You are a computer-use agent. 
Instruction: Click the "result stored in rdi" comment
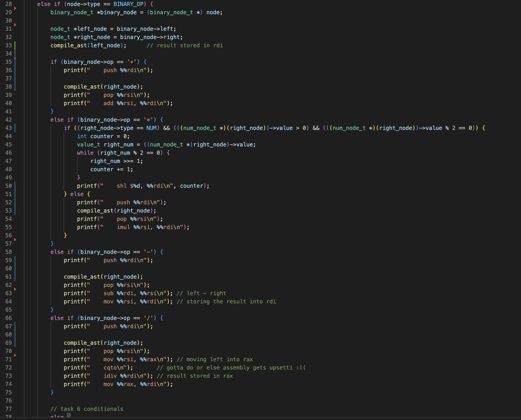pos(185,45)
